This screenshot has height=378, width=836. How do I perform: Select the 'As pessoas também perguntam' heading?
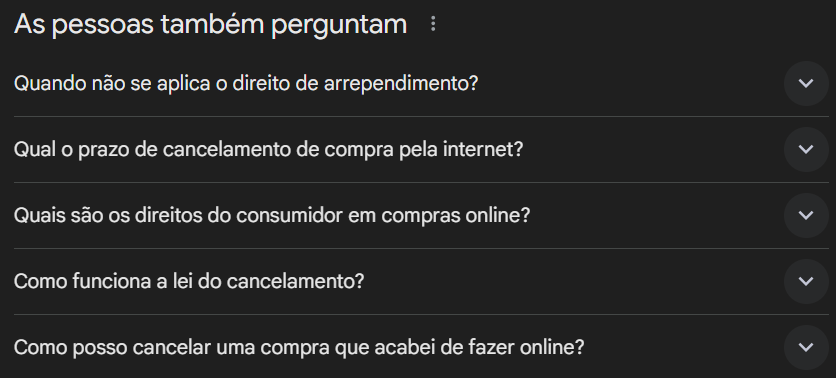pyautogui.click(x=211, y=25)
